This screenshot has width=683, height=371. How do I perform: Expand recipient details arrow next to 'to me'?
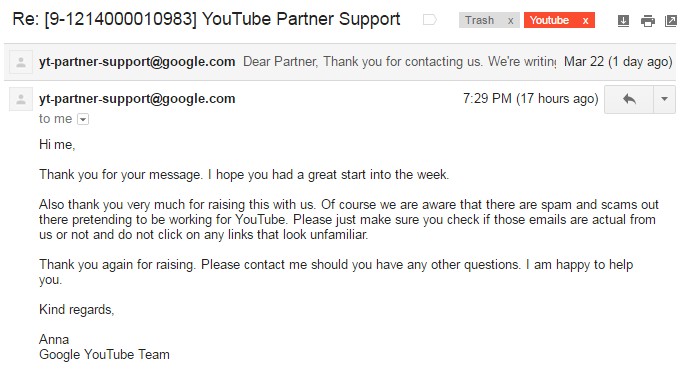click(83, 119)
